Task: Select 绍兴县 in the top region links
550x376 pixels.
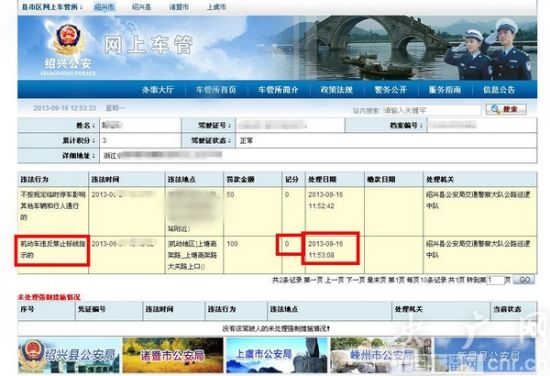Action: (x=141, y=7)
